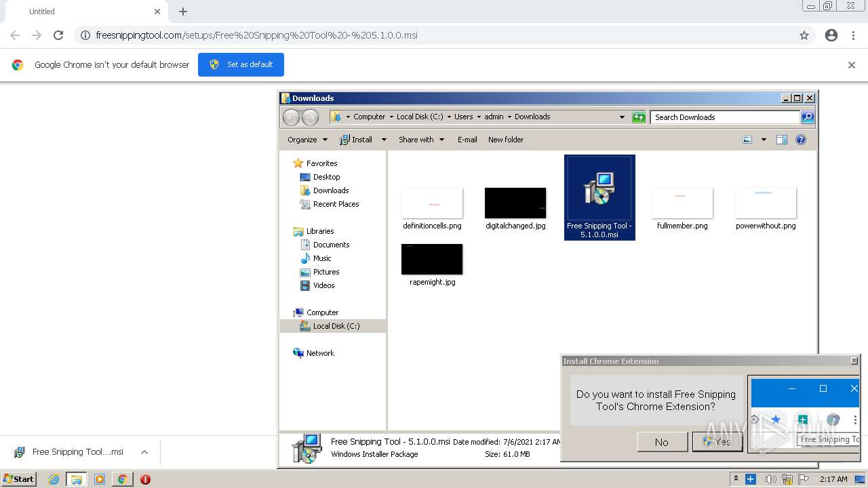Click No in extension install dialog
Screen dimensions: 868x488
(662, 442)
